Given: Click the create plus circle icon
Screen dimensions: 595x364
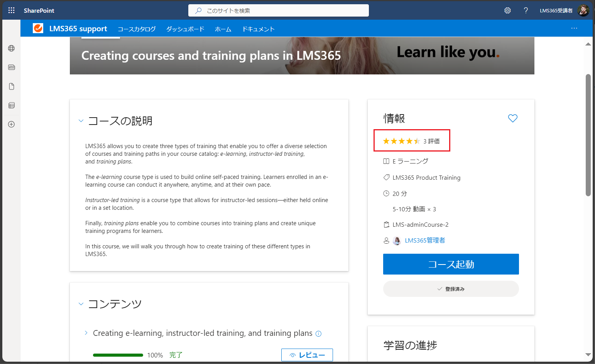Looking at the screenshot, I should pyautogui.click(x=12, y=124).
